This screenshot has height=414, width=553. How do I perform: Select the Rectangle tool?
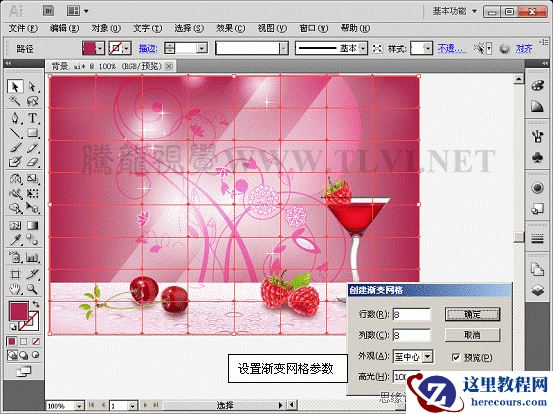(32, 133)
